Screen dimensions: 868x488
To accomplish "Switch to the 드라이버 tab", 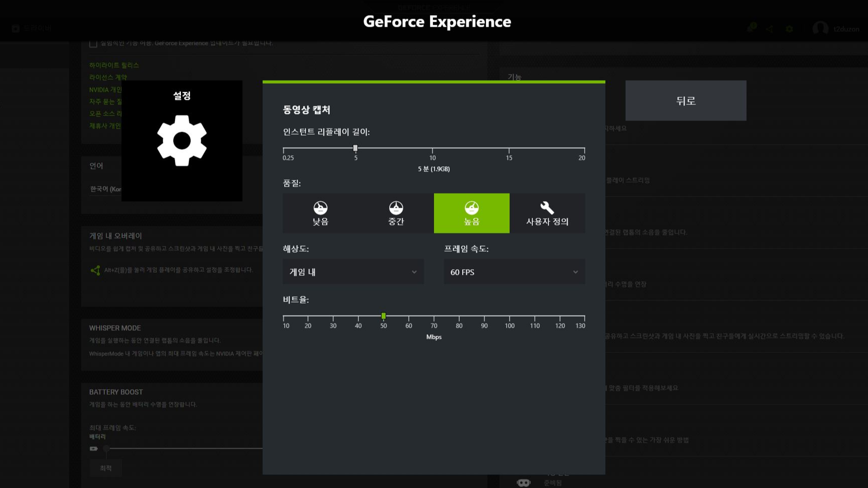I will tap(32, 29).
